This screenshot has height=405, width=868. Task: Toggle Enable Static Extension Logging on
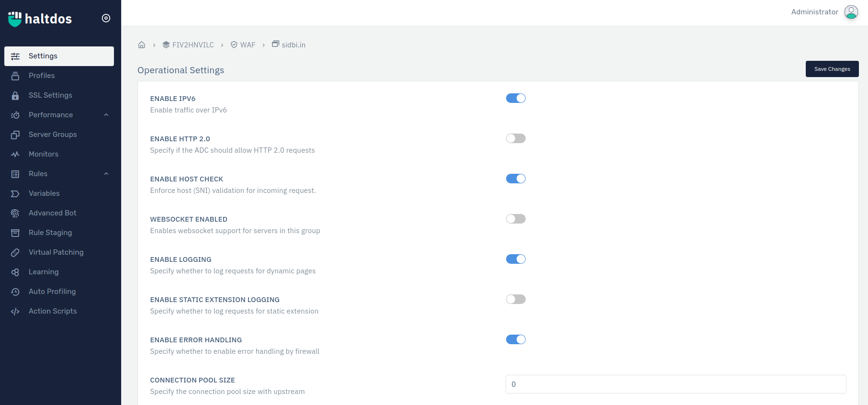[x=516, y=299]
